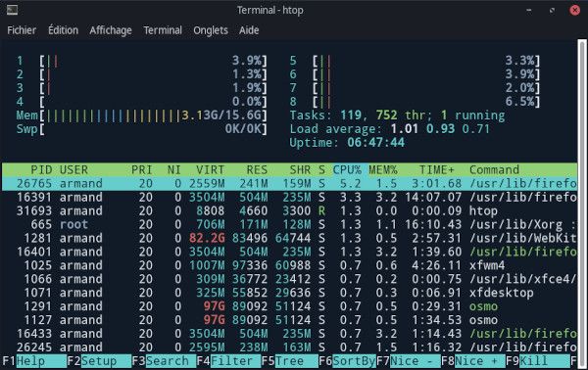The image size is (588, 370).
Task: Click the F1 Help button
Action: point(34,361)
